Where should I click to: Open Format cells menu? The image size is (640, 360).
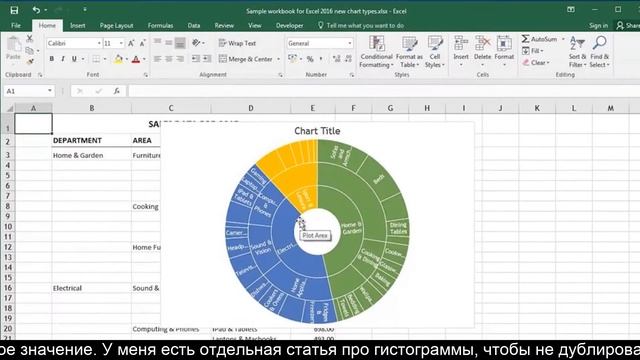(x=504, y=52)
